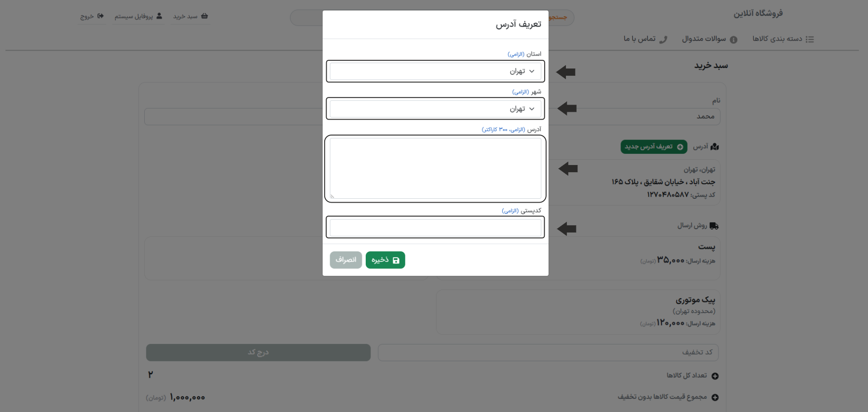
Task: Click the plus icon beside total price without discount
Action: tap(715, 397)
